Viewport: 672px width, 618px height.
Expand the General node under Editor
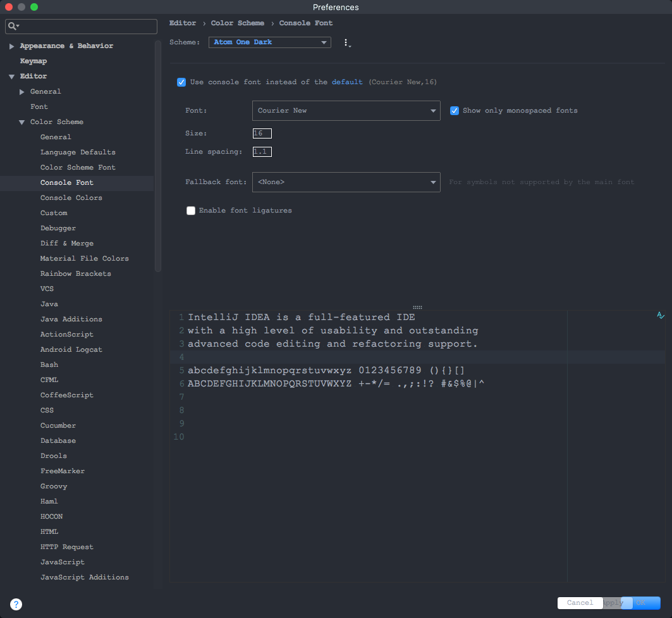[x=22, y=92]
